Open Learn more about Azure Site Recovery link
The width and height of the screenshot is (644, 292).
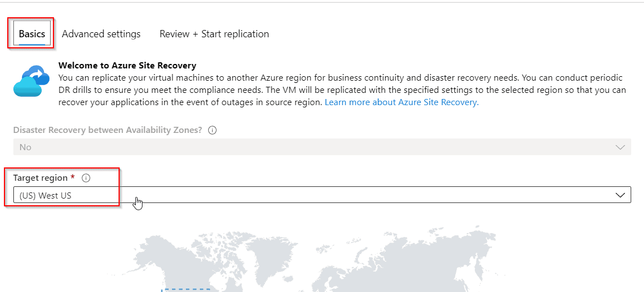click(x=401, y=102)
